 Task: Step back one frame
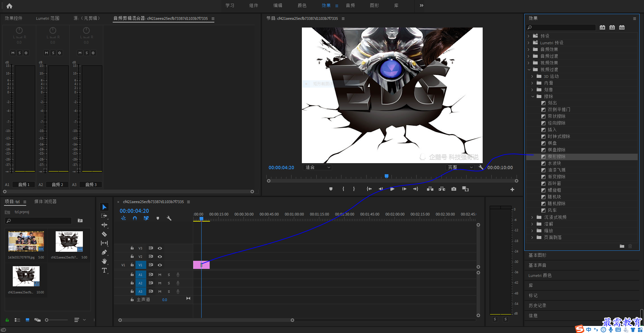pyautogui.click(x=381, y=189)
